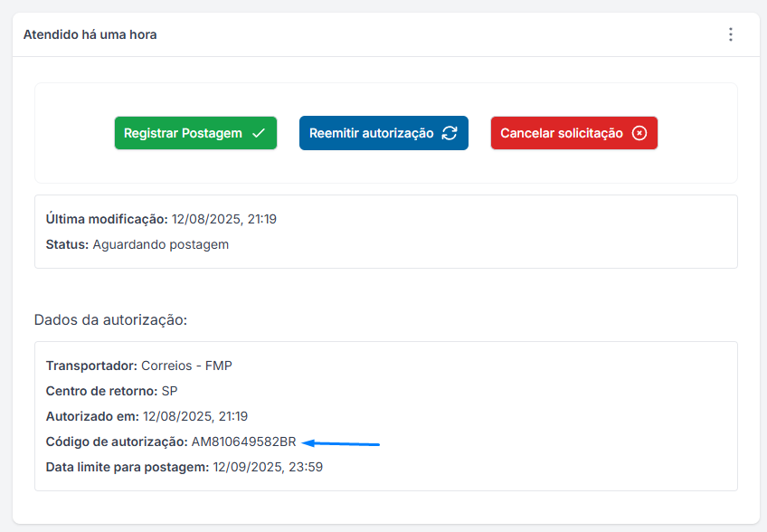Click the Centro de retorno SP line
Viewport: 767px width, 532px height.
[x=110, y=391]
